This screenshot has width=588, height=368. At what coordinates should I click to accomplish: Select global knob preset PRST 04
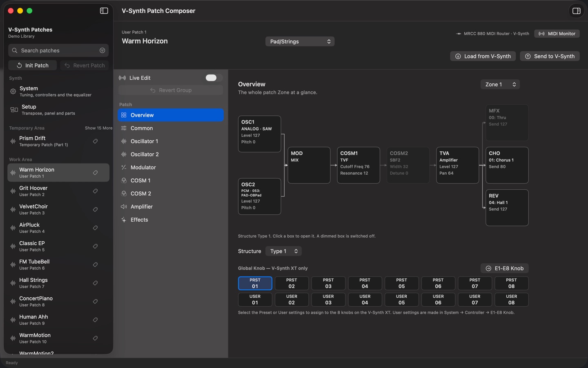pyautogui.click(x=365, y=283)
